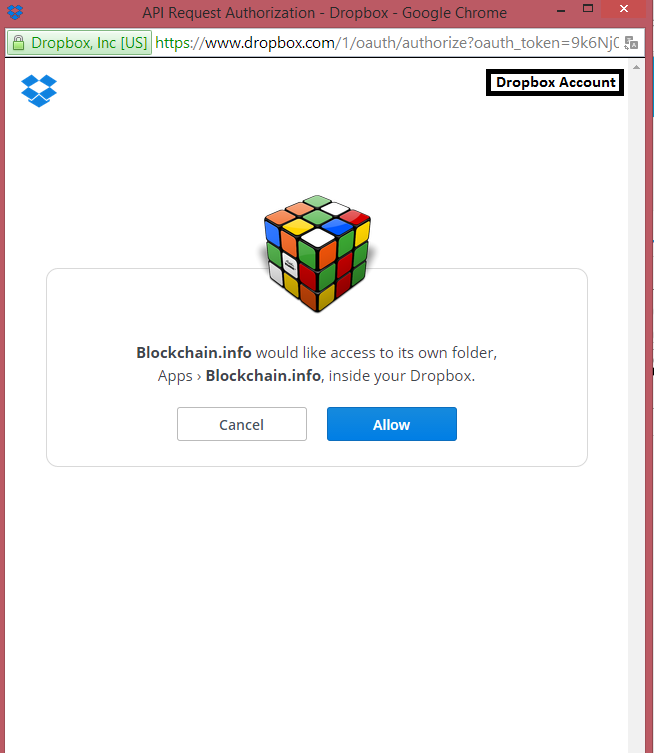Image resolution: width=654 pixels, height=753 pixels.
Task: Maximize the Chrome authorization window
Action: pos(588,8)
